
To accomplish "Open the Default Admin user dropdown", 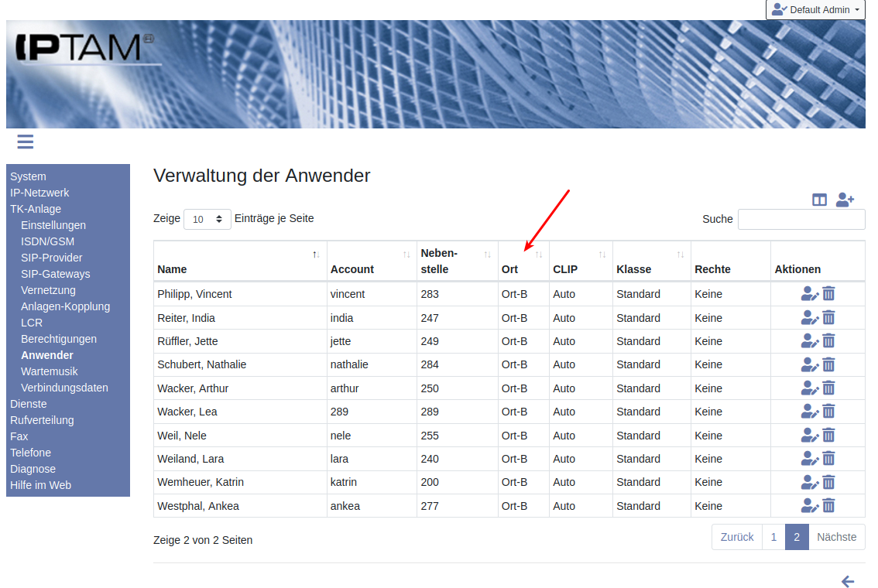I will click(815, 10).
